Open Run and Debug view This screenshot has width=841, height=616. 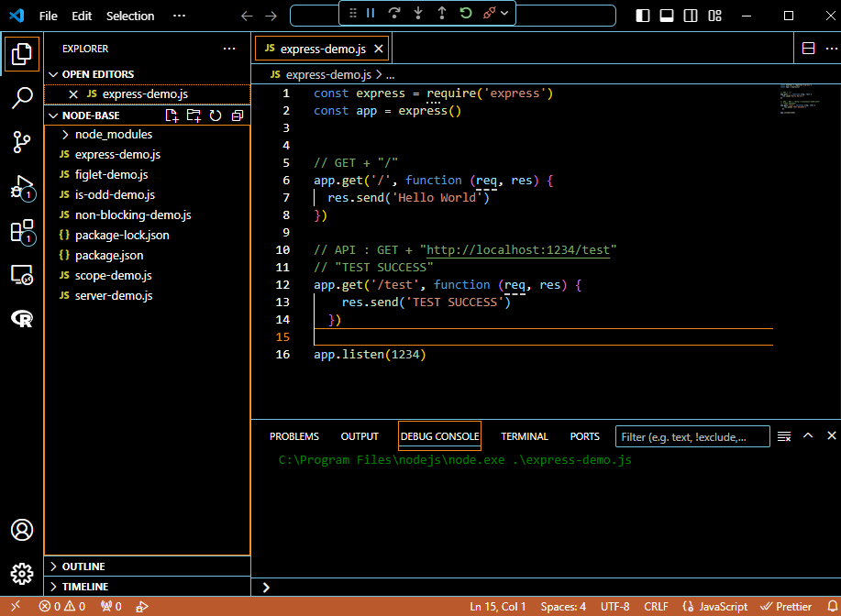coord(21,188)
